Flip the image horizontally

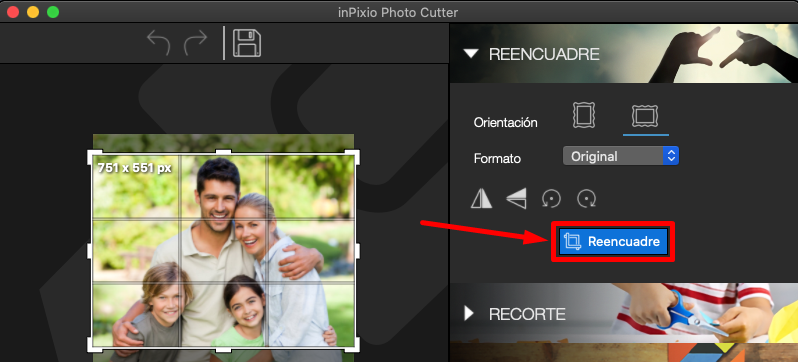(x=481, y=198)
